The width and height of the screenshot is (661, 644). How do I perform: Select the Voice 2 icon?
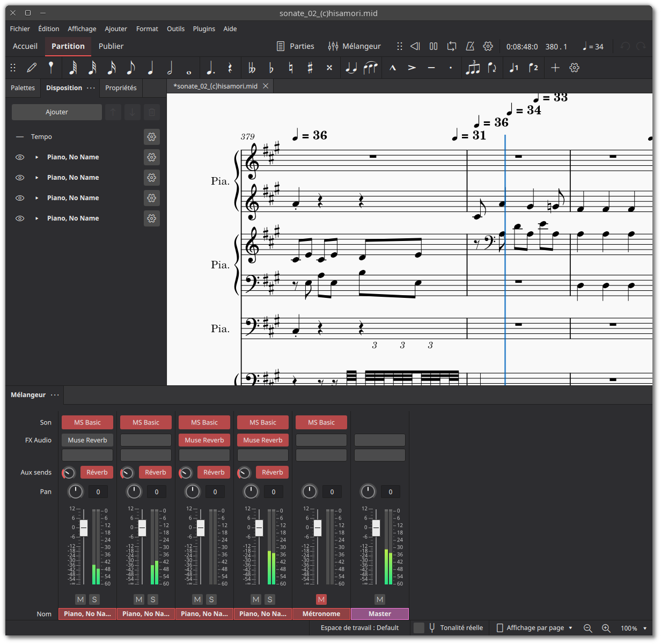tap(532, 68)
